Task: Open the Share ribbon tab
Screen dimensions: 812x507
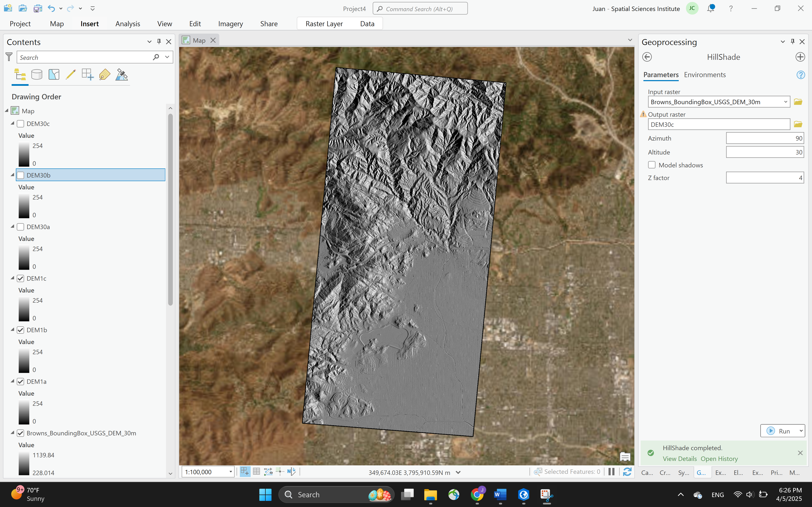Action: point(269,24)
